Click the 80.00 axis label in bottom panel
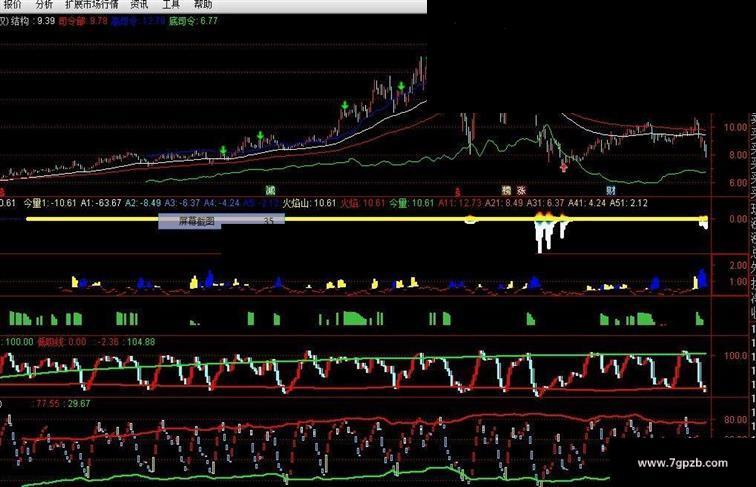 [x=735, y=420]
